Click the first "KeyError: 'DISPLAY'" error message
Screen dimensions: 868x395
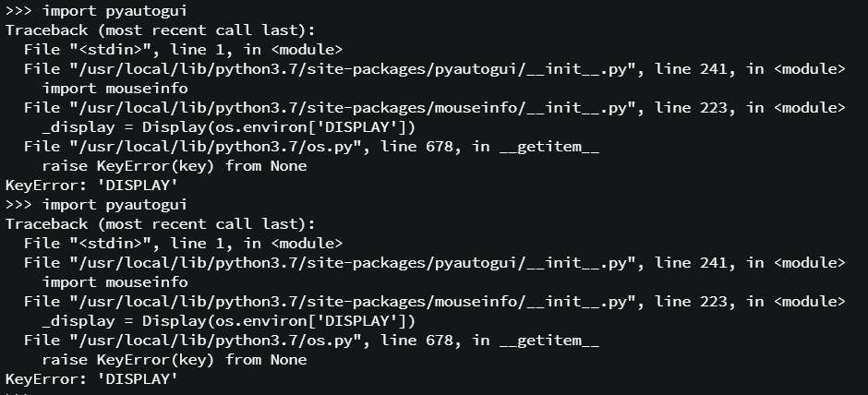[x=91, y=186]
